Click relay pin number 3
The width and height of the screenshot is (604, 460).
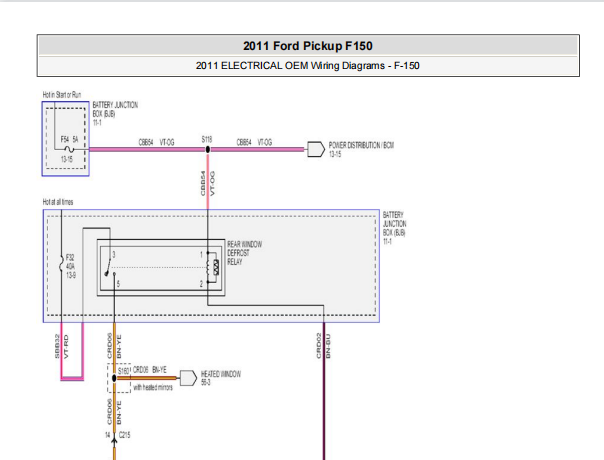click(x=114, y=255)
